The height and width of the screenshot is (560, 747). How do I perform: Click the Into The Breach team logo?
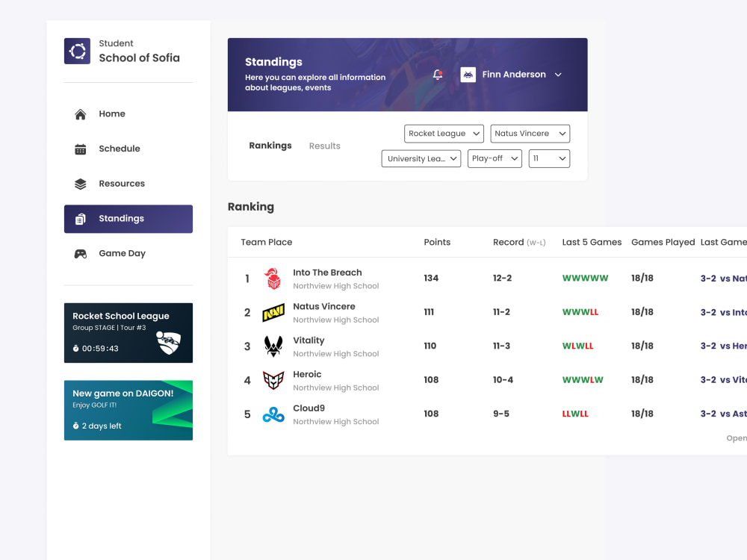click(273, 278)
